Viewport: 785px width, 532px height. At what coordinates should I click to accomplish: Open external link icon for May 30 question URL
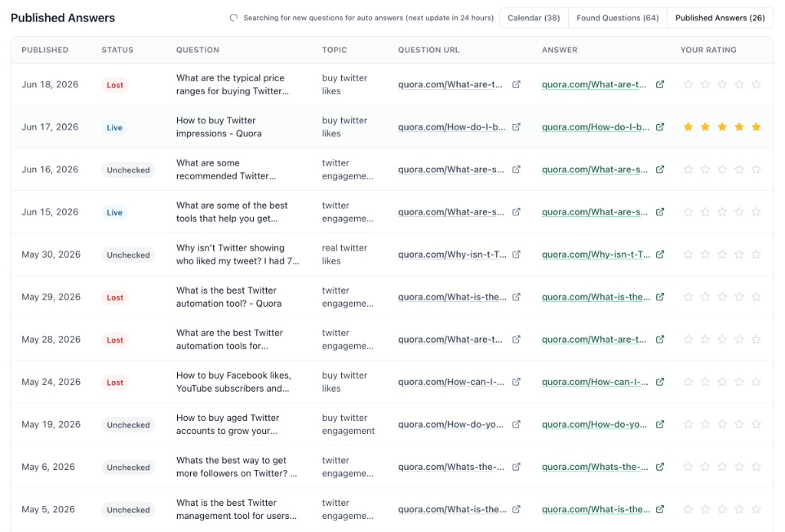tap(516, 255)
